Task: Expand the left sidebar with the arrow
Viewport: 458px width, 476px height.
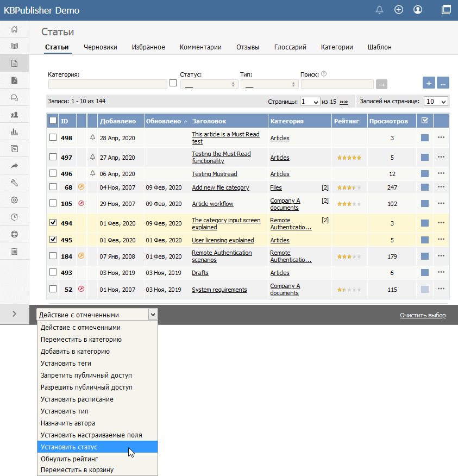Action: pyautogui.click(x=15, y=314)
